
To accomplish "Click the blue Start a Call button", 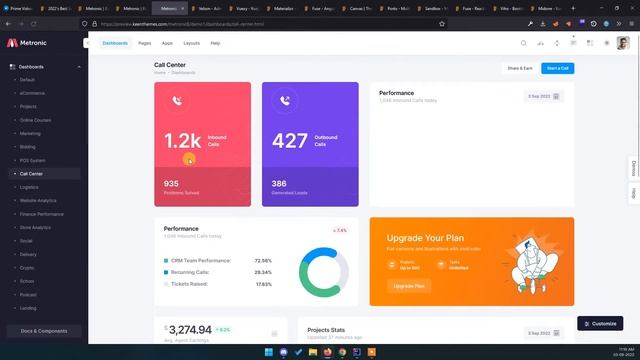I will click(x=558, y=68).
